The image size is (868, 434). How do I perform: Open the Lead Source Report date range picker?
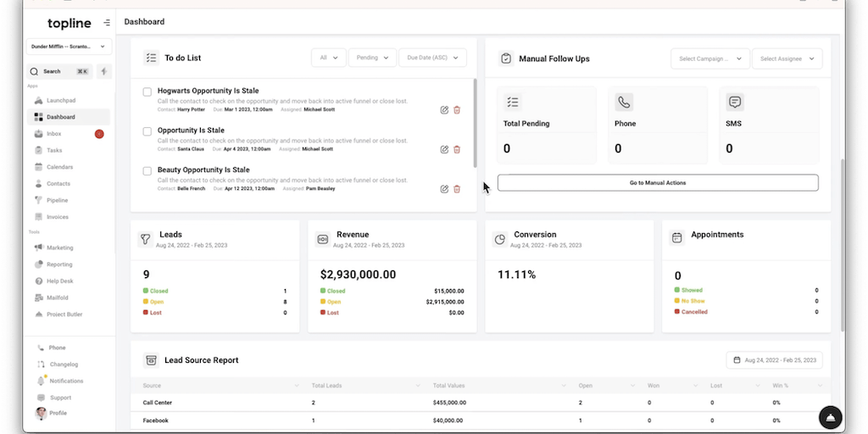[x=774, y=360]
